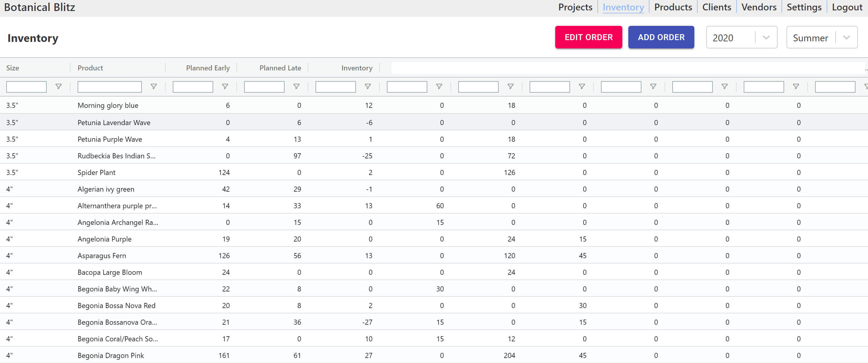Select the Spider Plant row
868x363 pixels.
click(96, 172)
